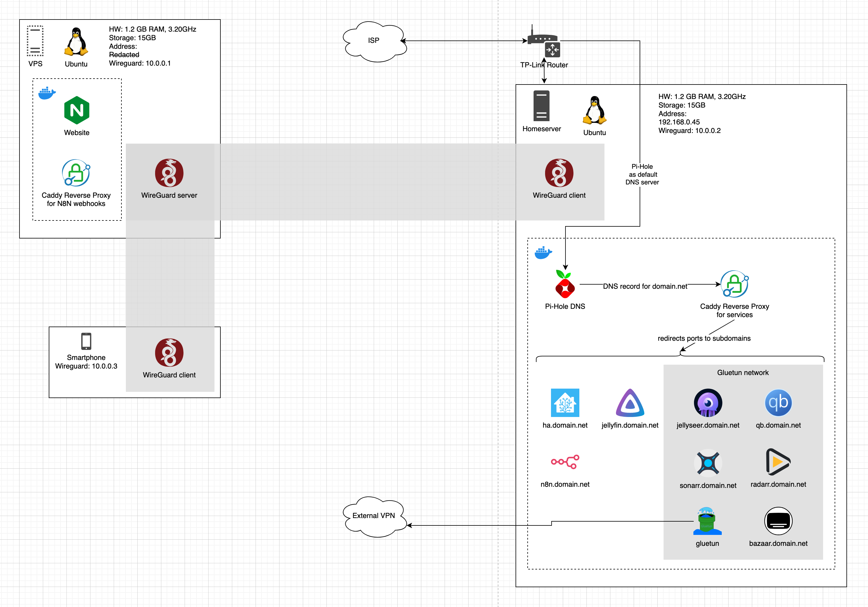Click the gluetun icon
Image resolution: width=868 pixels, height=607 pixels.
click(x=707, y=521)
